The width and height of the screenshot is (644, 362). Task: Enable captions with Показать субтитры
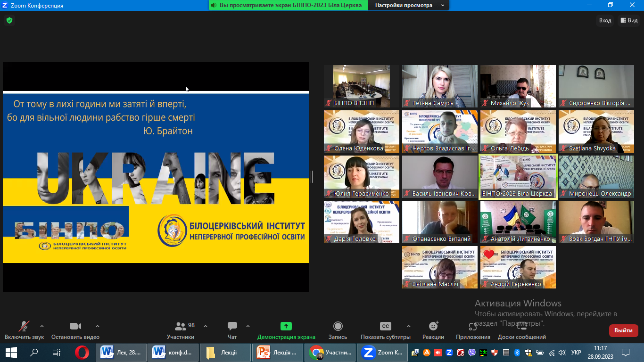click(385, 330)
